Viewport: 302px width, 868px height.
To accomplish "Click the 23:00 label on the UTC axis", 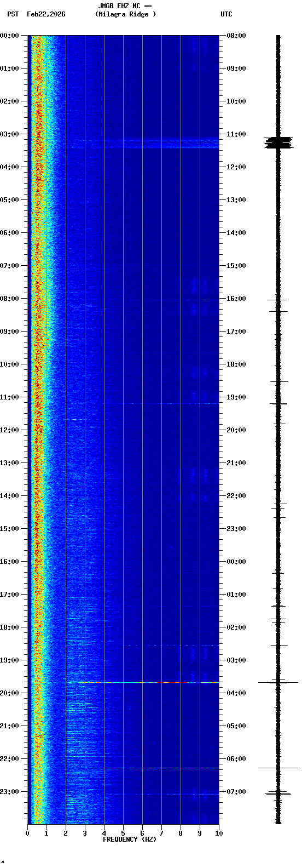I will (x=236, y=529).
